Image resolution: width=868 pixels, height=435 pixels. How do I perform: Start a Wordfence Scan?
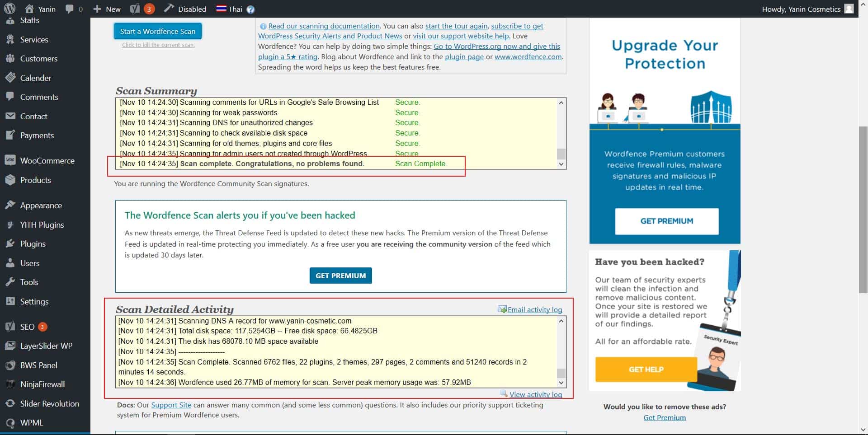pos(158,31)
